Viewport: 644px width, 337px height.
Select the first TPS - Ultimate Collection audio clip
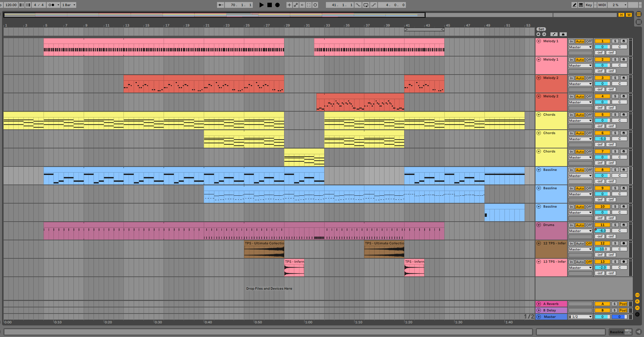point(264,249)
